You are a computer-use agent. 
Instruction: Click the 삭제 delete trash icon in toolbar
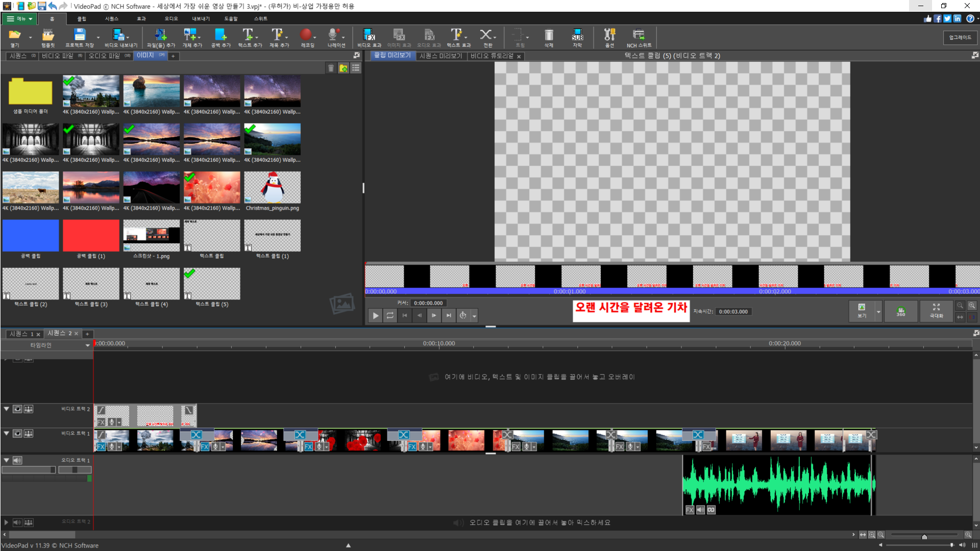[x=549, y=35]
